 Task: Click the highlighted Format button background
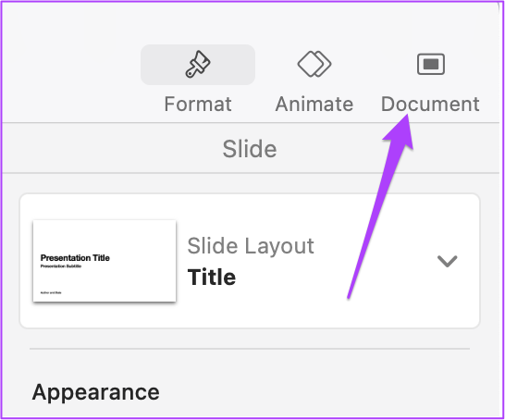click(x=198, y=65)
